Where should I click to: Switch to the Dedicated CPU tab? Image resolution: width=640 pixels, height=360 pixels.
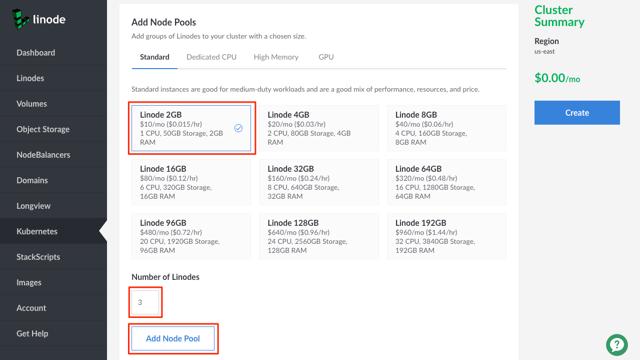[x=211, y=57]
